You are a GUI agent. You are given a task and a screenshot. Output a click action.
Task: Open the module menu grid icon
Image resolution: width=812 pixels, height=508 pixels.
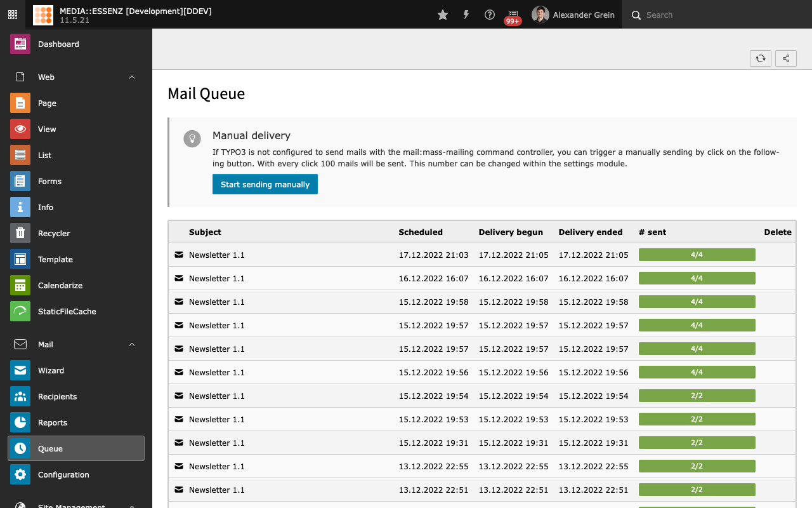coord(13,14)
